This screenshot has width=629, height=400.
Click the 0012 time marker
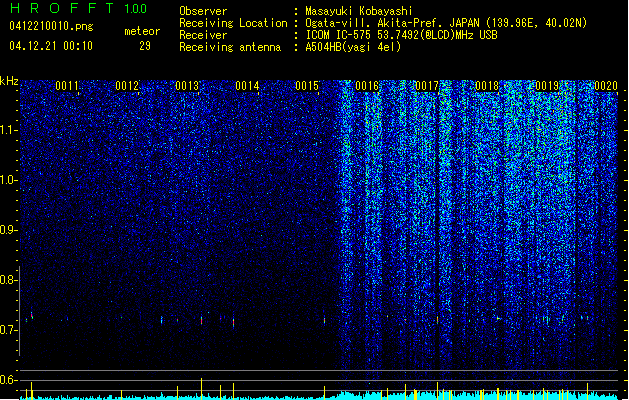pos(127,86)
